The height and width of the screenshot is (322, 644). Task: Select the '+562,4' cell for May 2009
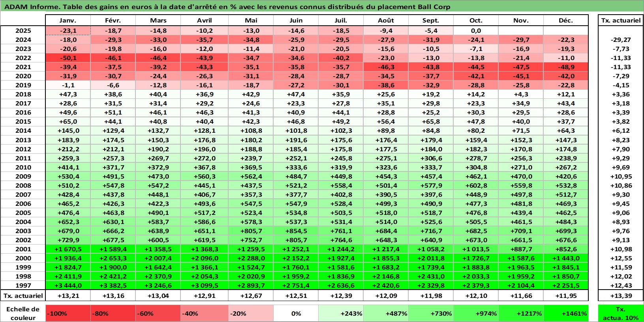[x=251, y=176]
